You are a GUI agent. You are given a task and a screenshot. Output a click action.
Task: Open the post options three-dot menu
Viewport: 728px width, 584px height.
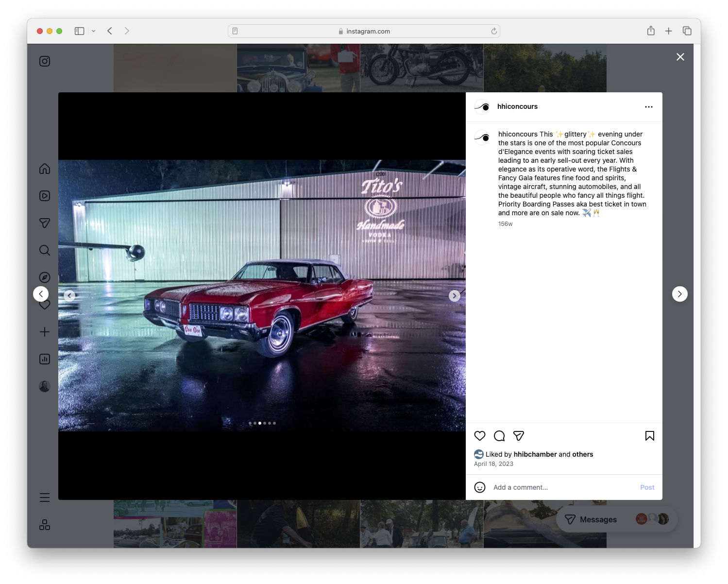tap(649, 106)
